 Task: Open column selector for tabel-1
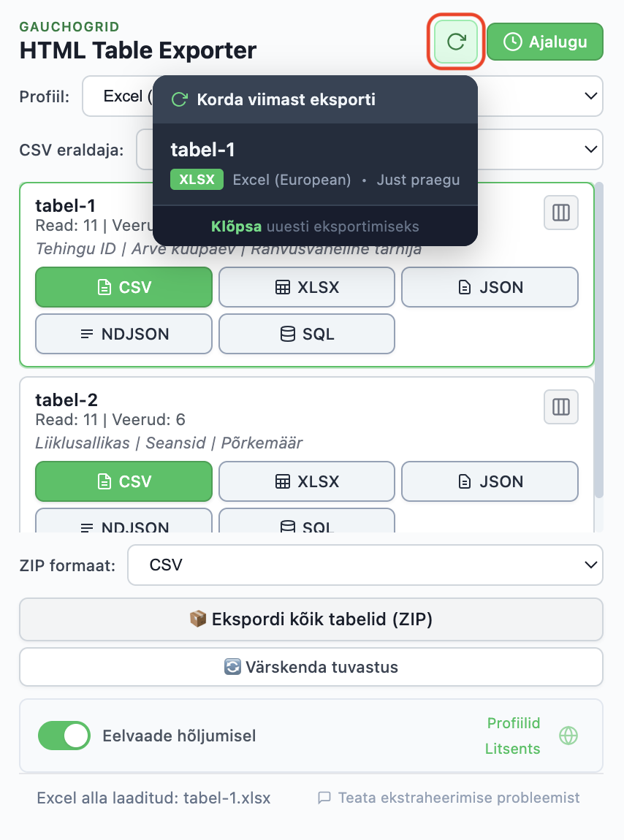click(561, 213)
